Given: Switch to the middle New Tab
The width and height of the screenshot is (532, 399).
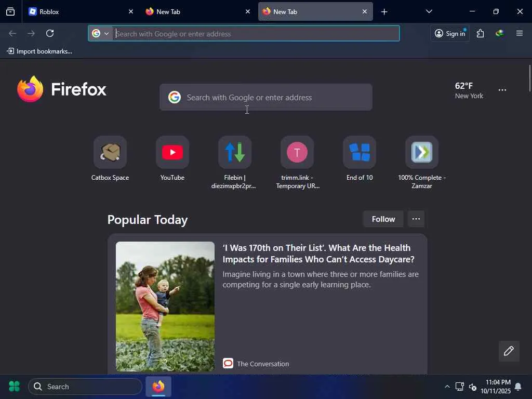Looking at the screenshot, I should pos(198,12).
